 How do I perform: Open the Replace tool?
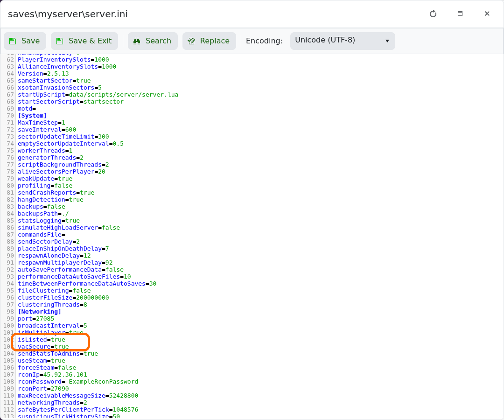click(x=209, y=41)
